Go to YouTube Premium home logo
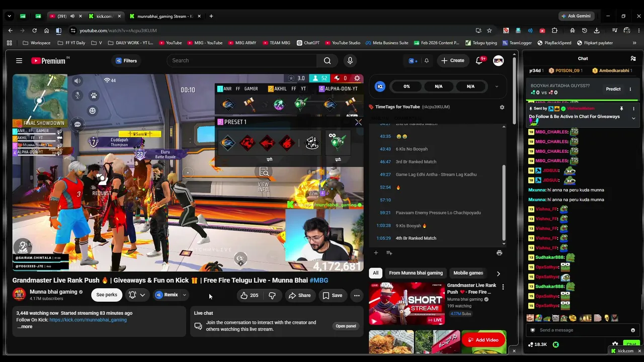The width and height of the screenshot is (644, 362). point(50,61)
